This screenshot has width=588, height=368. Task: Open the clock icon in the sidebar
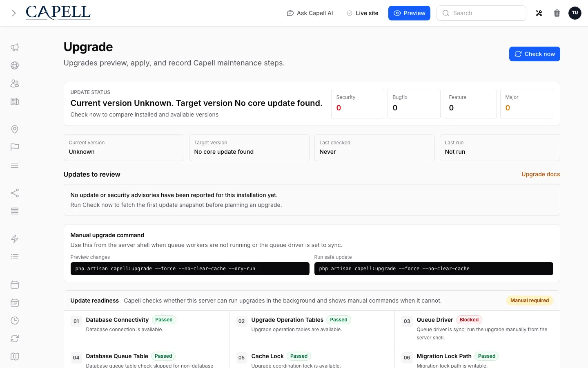(15, 321)
